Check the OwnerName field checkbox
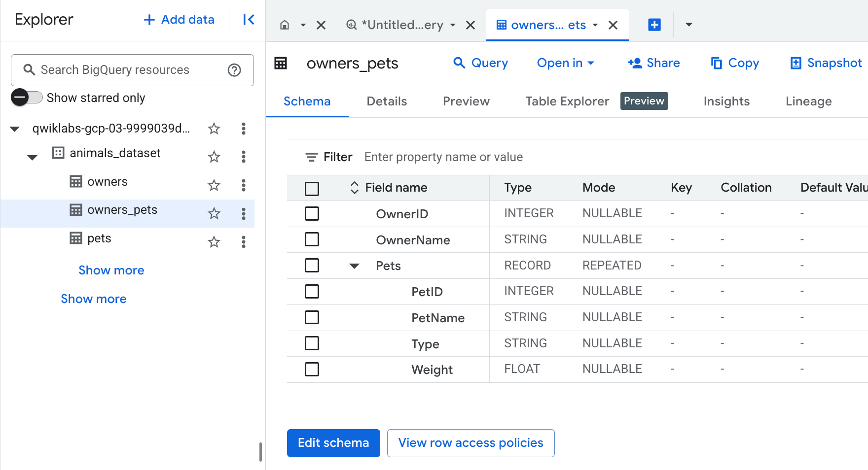 [312, 239]
